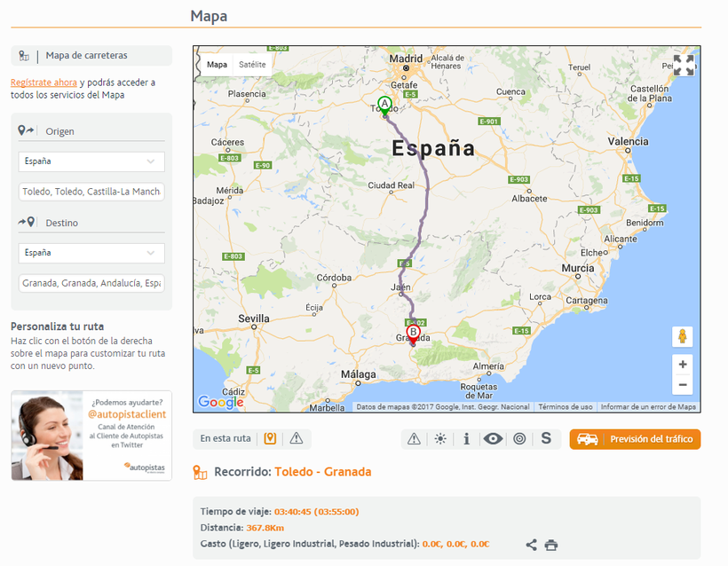Viewport: 728px width, 566px height.
Task: Click 'Previsión del tráfico' button
Action: point(635,439)
